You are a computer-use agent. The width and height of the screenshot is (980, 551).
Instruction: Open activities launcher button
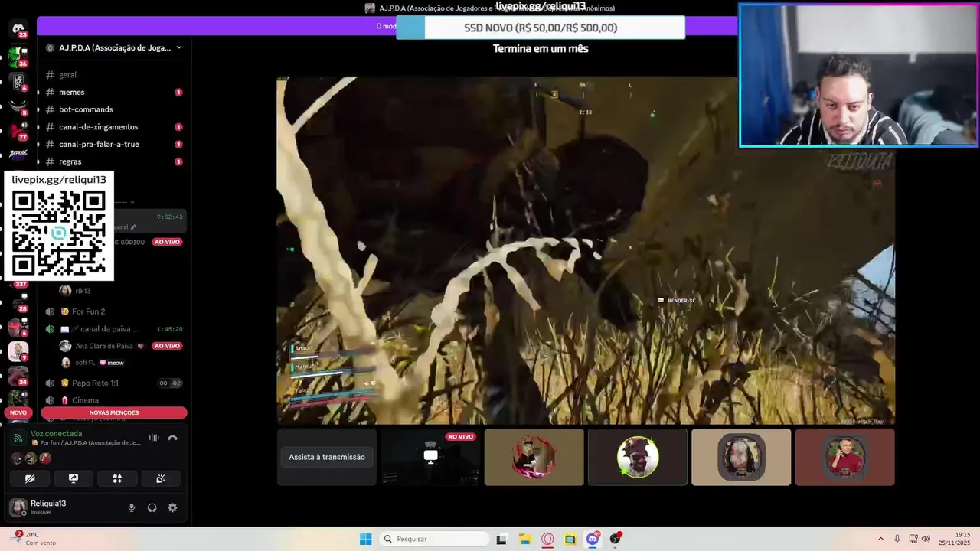pos(117,478)
